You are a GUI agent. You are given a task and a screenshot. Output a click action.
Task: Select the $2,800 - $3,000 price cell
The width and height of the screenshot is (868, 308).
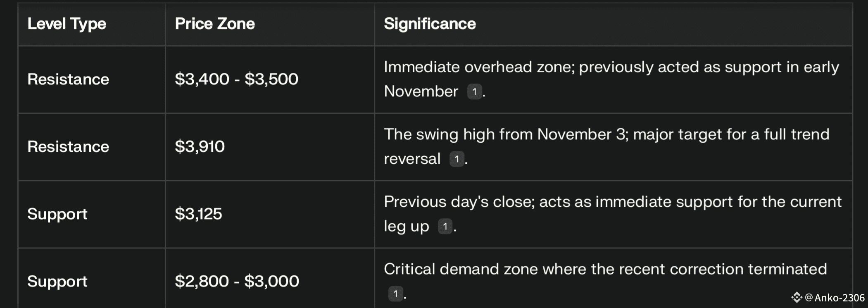click(x=237, y=281)
